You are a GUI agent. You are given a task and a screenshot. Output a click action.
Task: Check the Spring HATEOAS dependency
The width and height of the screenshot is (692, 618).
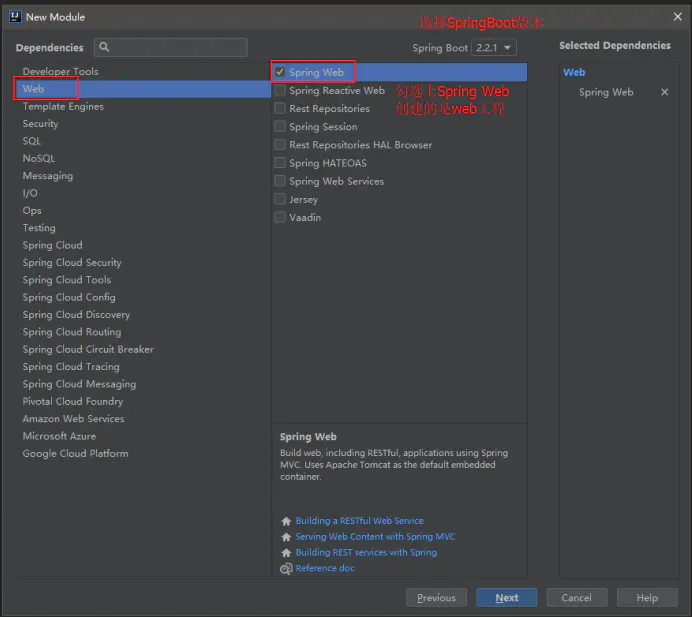[280, 162]
